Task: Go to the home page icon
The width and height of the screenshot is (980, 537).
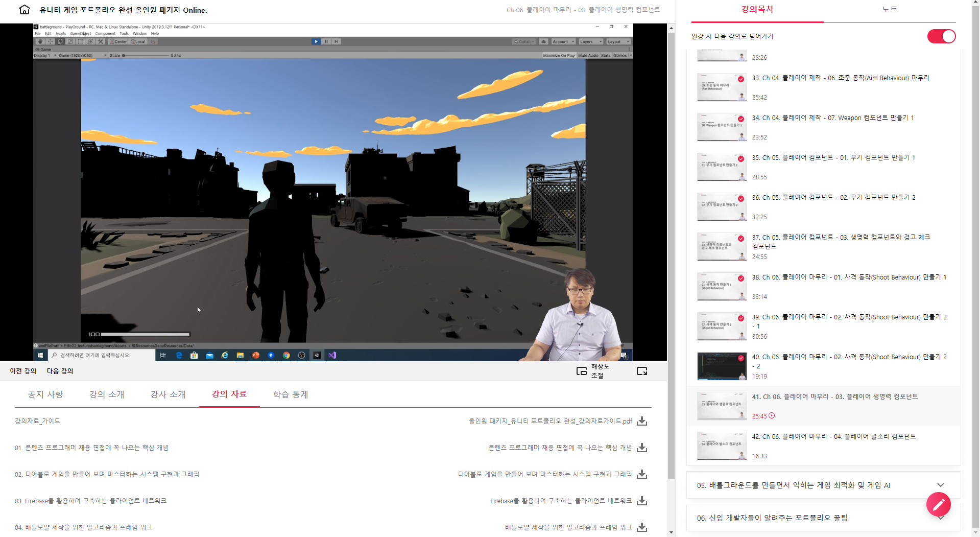Action: click(24, 10)
